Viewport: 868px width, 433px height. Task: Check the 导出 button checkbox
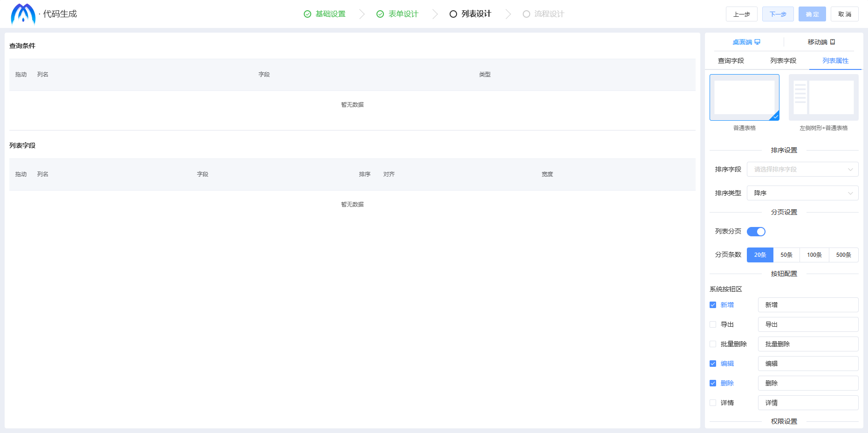point(713,324)
